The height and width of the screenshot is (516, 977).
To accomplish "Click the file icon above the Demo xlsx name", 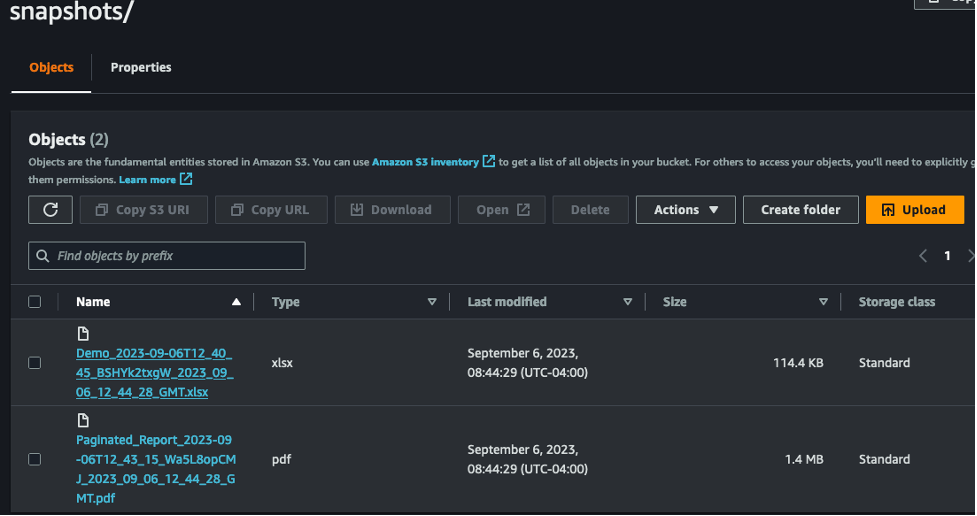I will (83, 333).
